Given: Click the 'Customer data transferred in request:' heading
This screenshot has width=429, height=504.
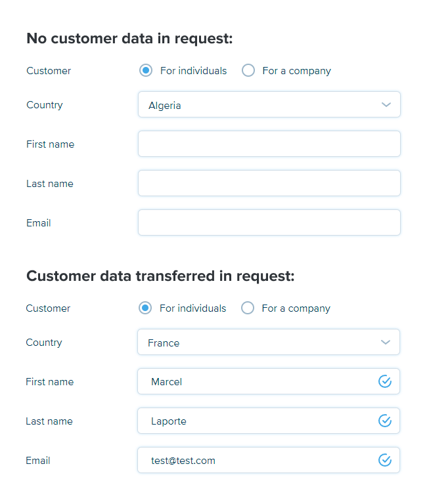Looking at the screenshot, I should [160, 276].
